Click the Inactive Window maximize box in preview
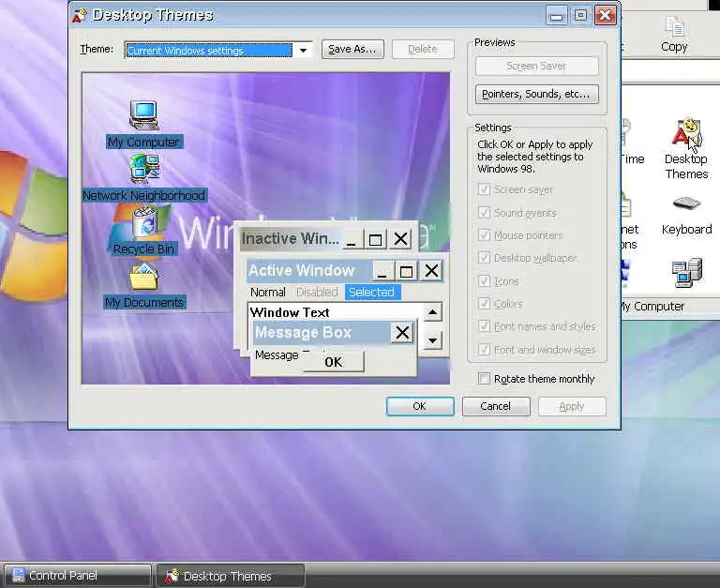 (375, 239)
